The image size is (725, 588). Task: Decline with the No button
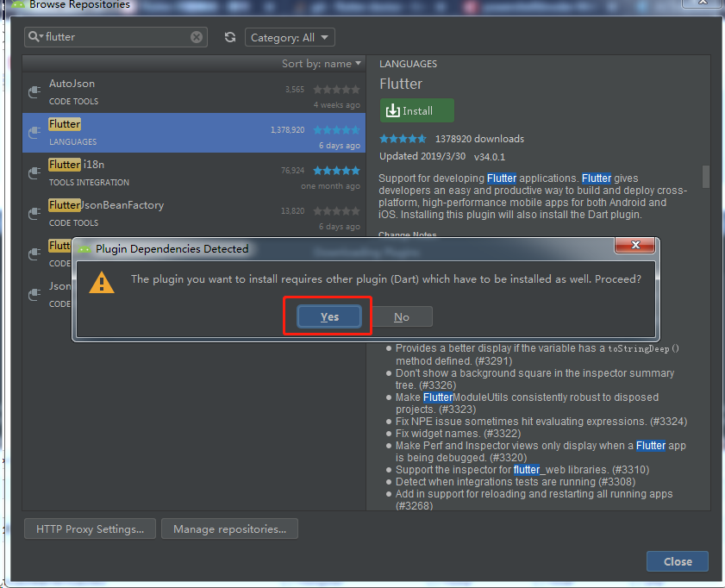[402, 317]
